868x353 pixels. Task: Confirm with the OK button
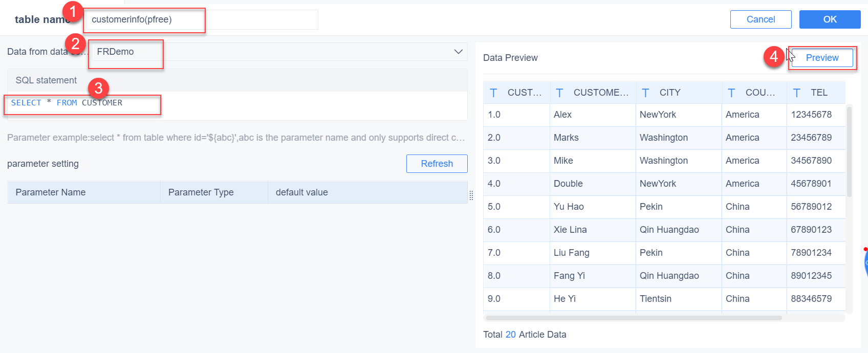click(830, 19)
